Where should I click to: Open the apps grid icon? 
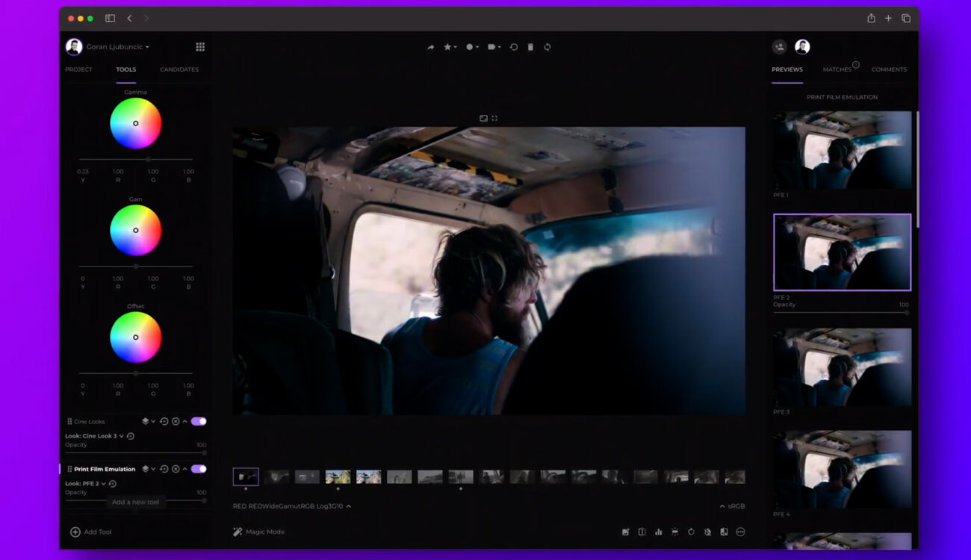[200, 47]
